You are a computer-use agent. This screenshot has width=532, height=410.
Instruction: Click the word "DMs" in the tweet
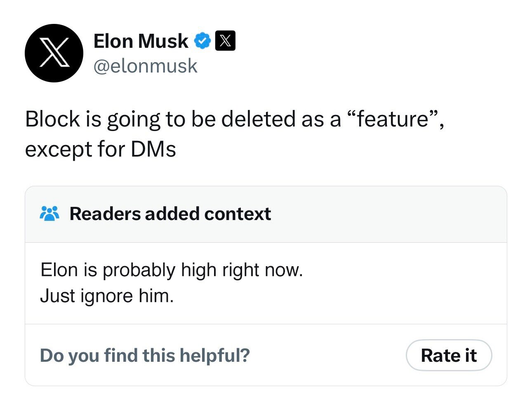point(153,149)
